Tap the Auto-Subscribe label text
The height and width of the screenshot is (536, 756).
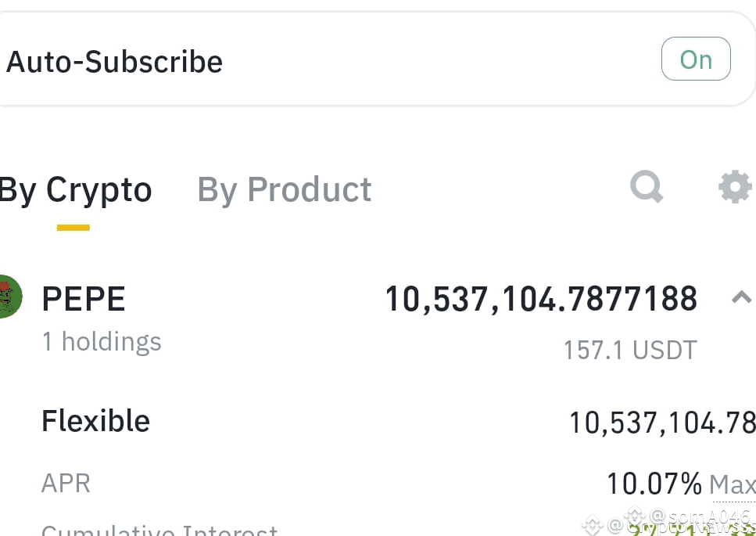[114, 62]
